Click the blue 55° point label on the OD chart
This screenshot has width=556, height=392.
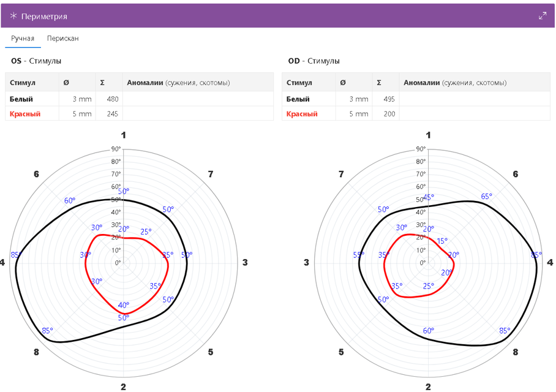tap(359, 255)
